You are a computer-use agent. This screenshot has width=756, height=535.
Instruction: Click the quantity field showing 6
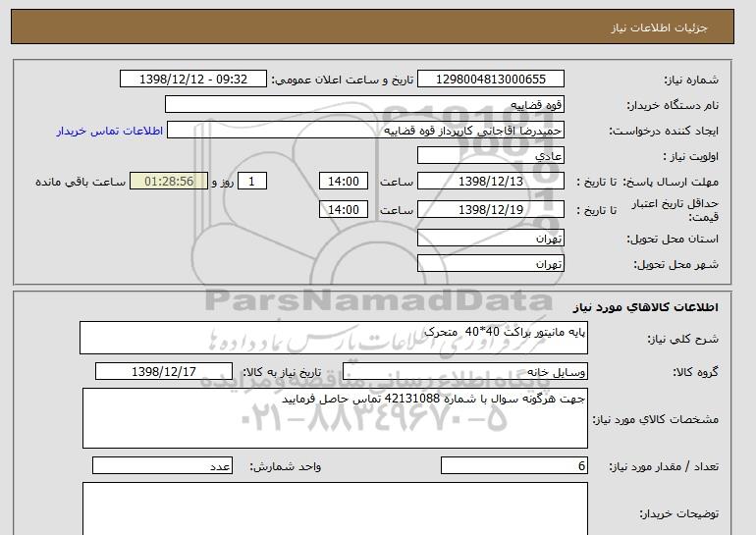tap(513, 465)
